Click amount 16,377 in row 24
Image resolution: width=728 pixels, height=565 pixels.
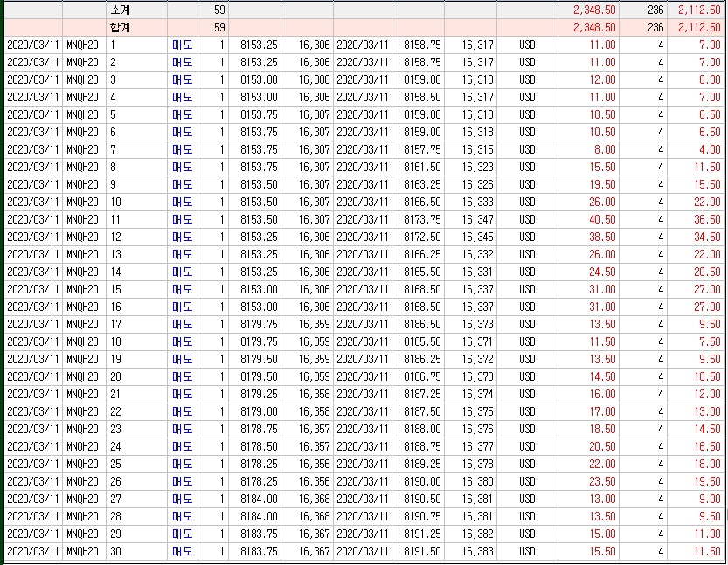pyautogui.click(x=477, y=447)
